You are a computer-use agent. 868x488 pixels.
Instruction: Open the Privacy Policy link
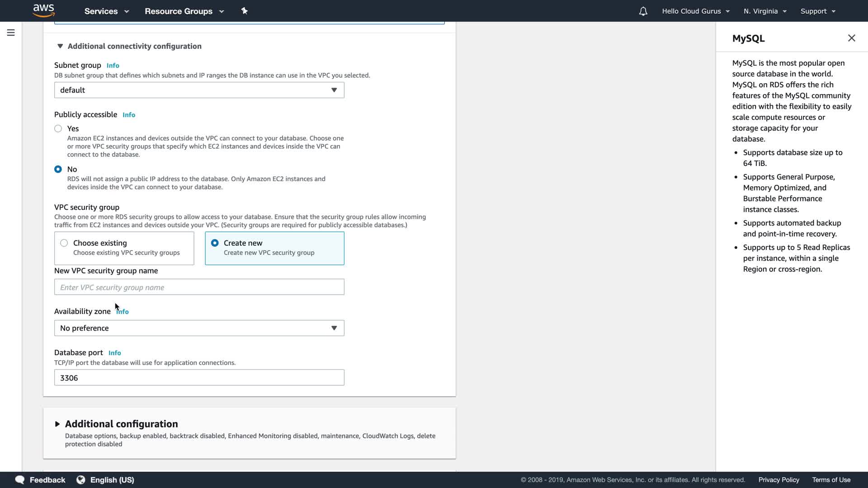click(x=778, y=480)
